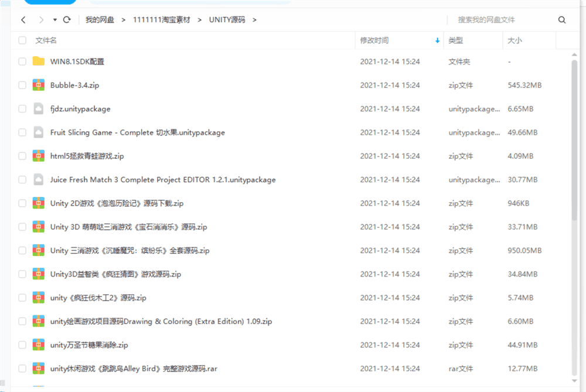The width and height of the screenshot is (586, 392).
Task: Sort by 大小 column header
Action: coord(515,40)
